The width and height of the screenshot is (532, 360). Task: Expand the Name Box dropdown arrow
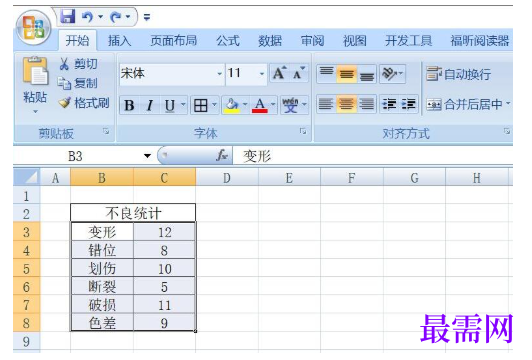click(x=147, y=156)
